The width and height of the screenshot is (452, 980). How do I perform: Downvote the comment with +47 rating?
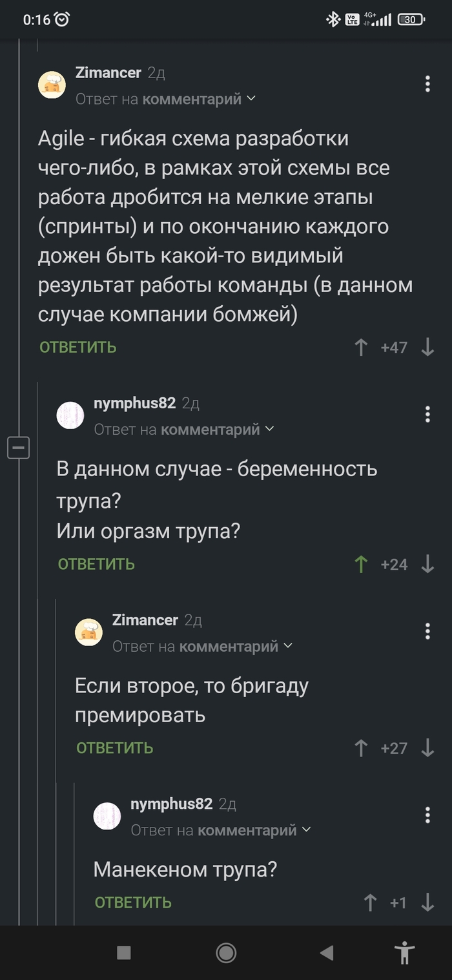(427, 348)
